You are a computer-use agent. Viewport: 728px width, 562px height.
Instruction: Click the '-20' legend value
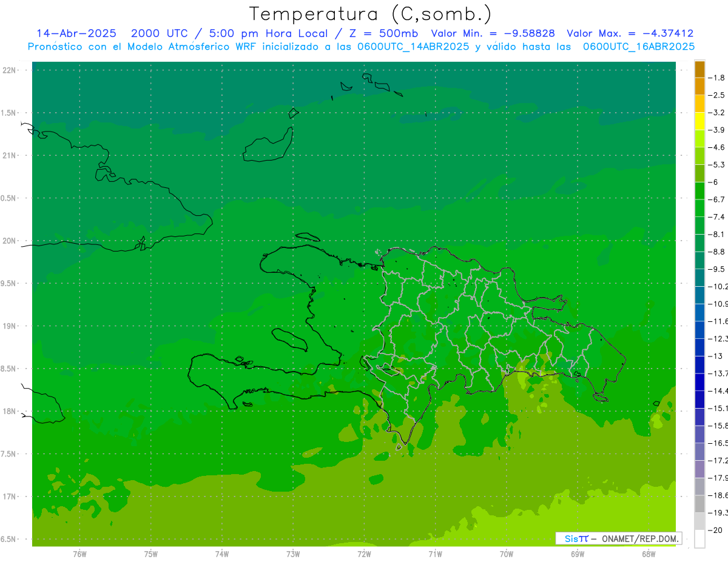[x=715, y=530]
